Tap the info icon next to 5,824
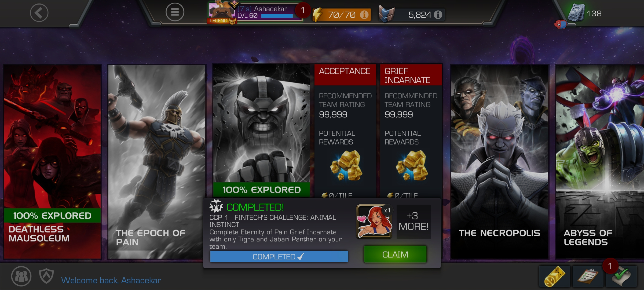This screenshot has width=644, height=290. click(x=438, y=15)
